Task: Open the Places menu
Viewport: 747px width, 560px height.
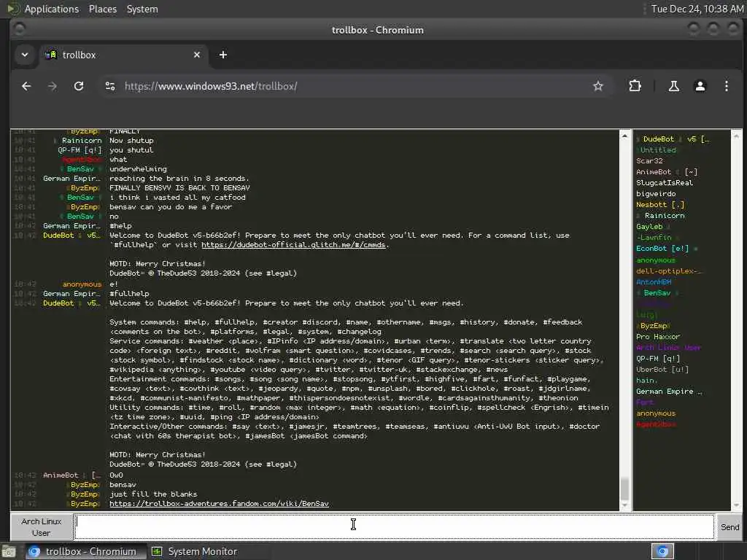Action: pyautogui.click(x=102, y=9)
